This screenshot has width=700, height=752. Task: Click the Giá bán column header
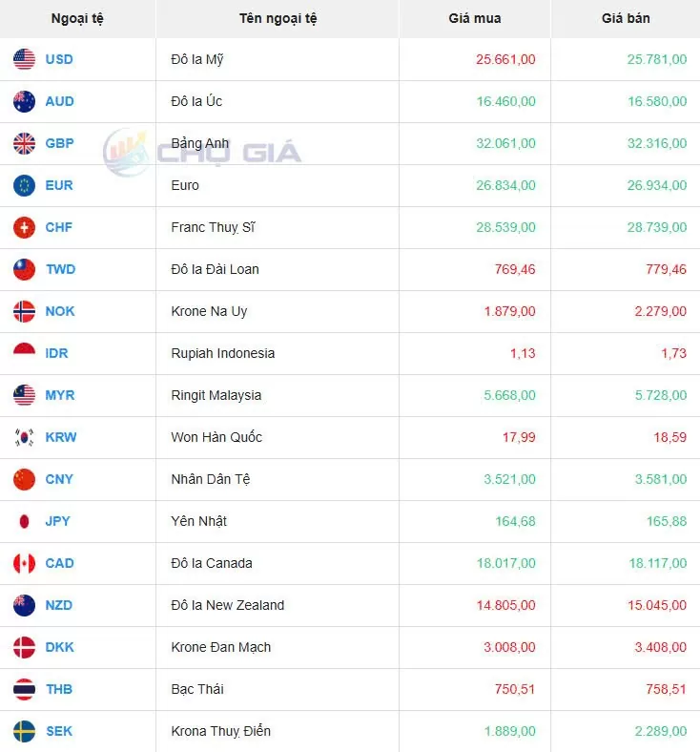point(626,18)
